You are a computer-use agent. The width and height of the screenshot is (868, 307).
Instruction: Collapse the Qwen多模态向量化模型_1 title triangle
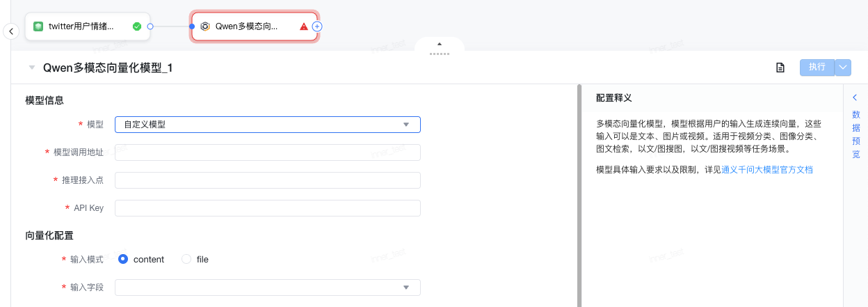click(x=32, y=68)
